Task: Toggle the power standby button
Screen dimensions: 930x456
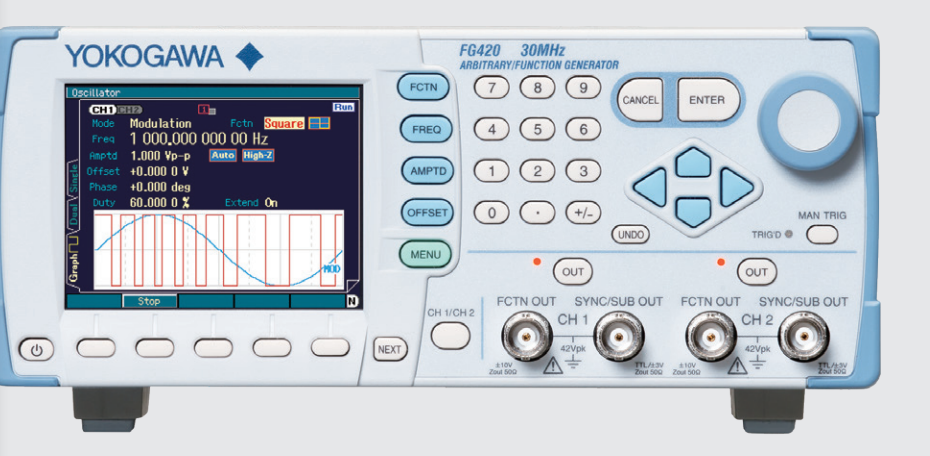Action: click(36, 350)
